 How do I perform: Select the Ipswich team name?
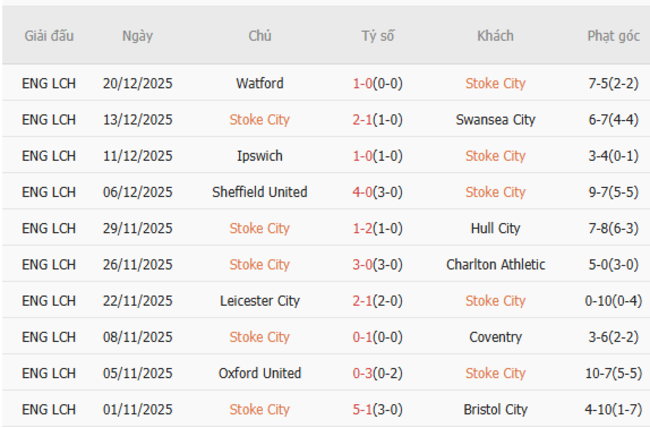(x=260, y=156)
